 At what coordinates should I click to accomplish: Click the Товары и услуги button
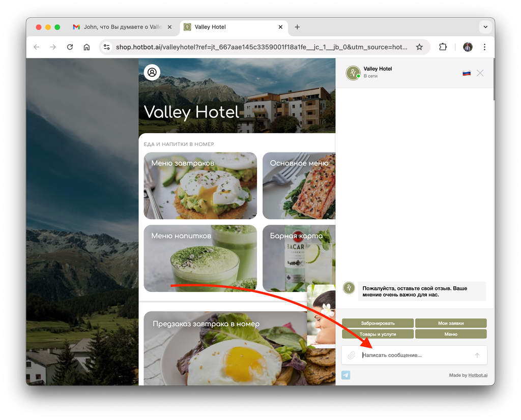[378, 334]
